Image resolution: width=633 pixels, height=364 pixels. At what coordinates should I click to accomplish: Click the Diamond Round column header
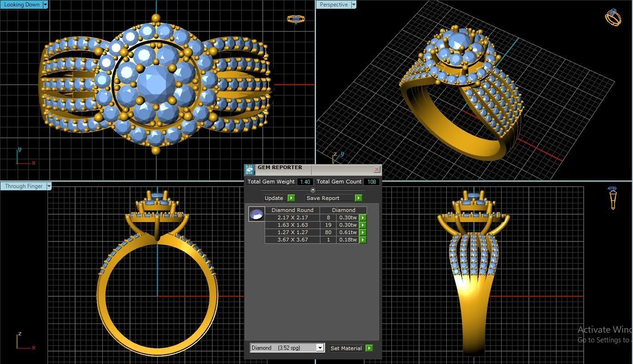[292, 210]
